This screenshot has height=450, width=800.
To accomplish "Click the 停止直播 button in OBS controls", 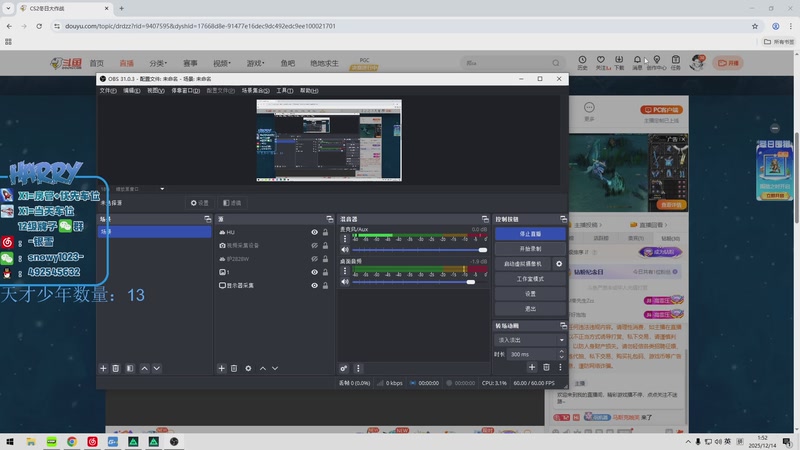I will click(530, 234).
